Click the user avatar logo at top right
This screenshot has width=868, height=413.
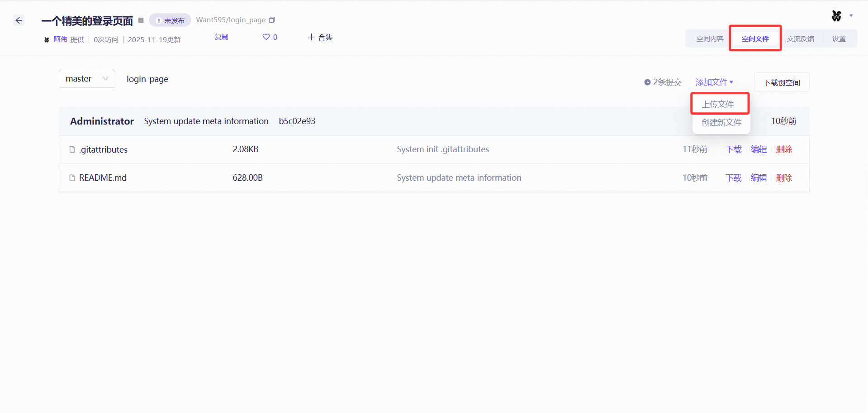coord(835,15)
